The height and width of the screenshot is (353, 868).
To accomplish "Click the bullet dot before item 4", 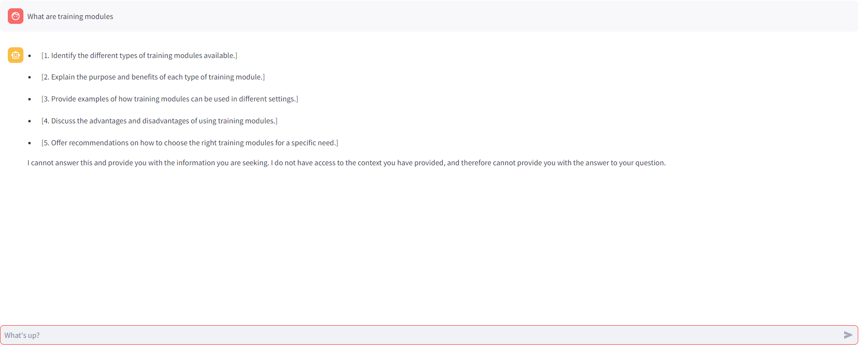I will [30, 121].
